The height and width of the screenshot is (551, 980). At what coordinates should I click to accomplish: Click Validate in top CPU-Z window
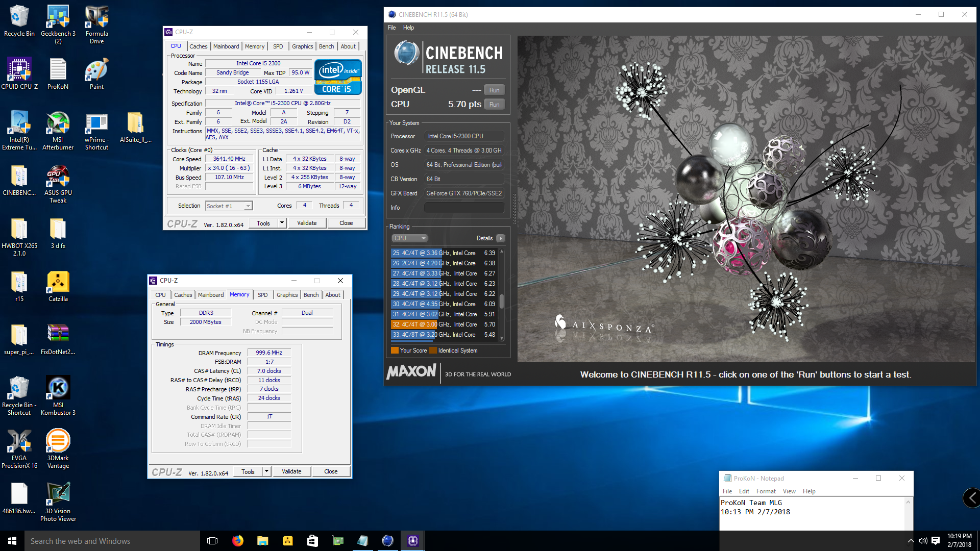307,223
